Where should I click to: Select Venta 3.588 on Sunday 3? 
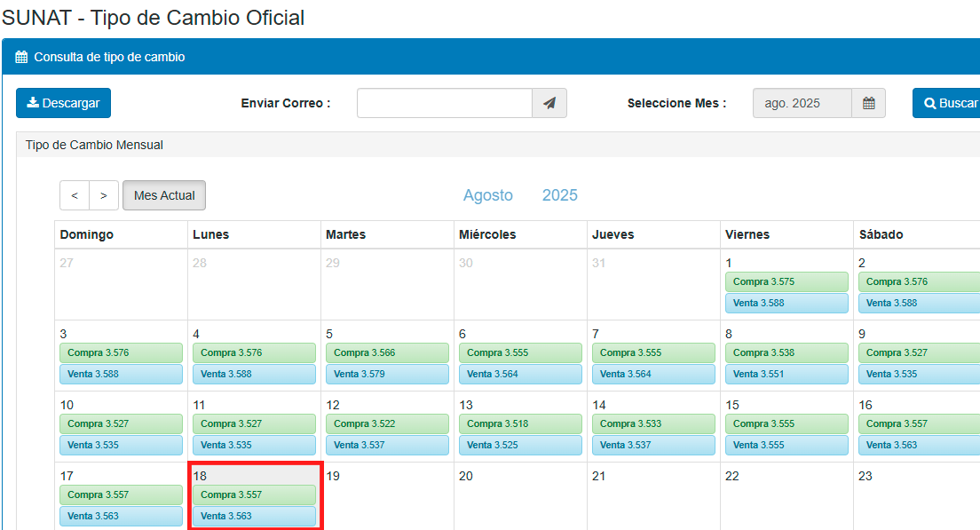point(122,375)
